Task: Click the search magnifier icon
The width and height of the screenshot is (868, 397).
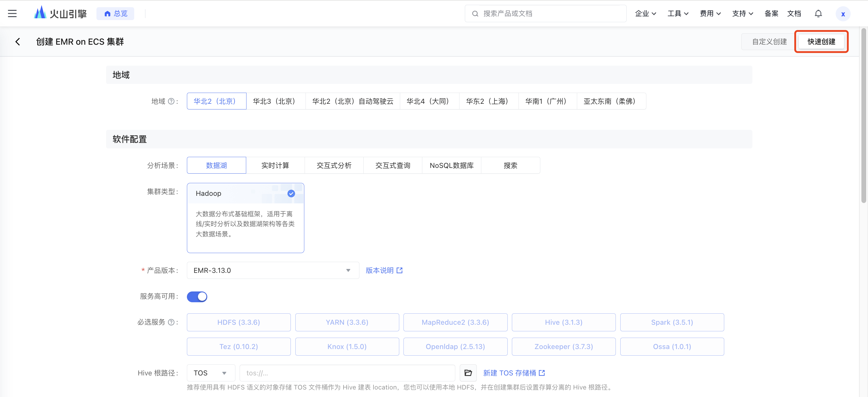Action: coord(475,13)
